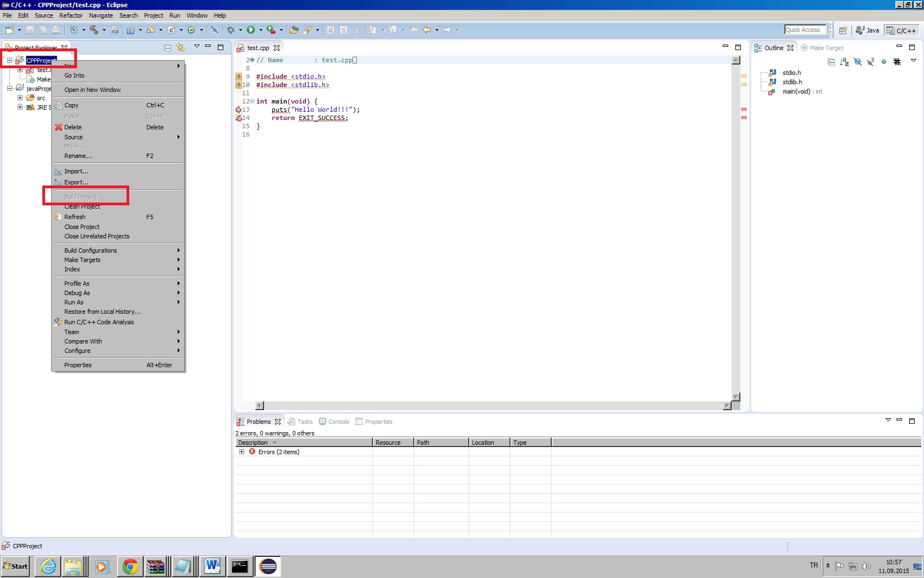The height and width of the screenshot is (578, 924).
Task: Toggle Link with Editor in Project Explorer
Action: [x=180, y=48]
